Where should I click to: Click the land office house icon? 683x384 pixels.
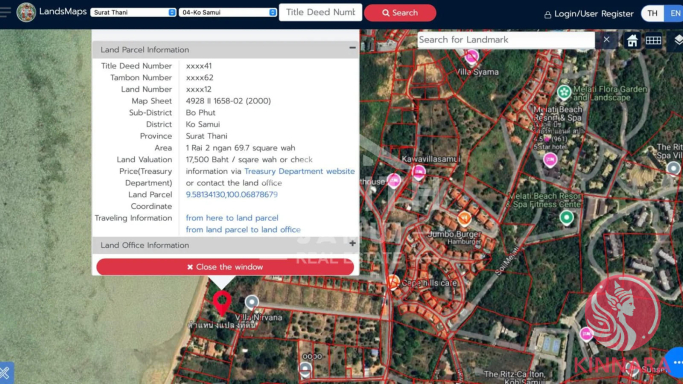click(632, 40)
